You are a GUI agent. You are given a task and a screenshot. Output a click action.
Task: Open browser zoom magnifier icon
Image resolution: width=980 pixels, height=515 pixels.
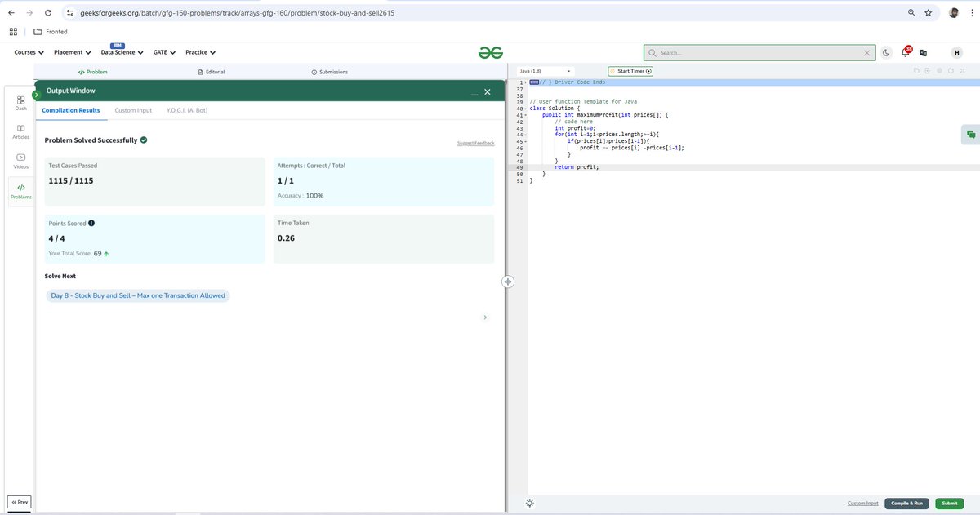tap(911, 13)
